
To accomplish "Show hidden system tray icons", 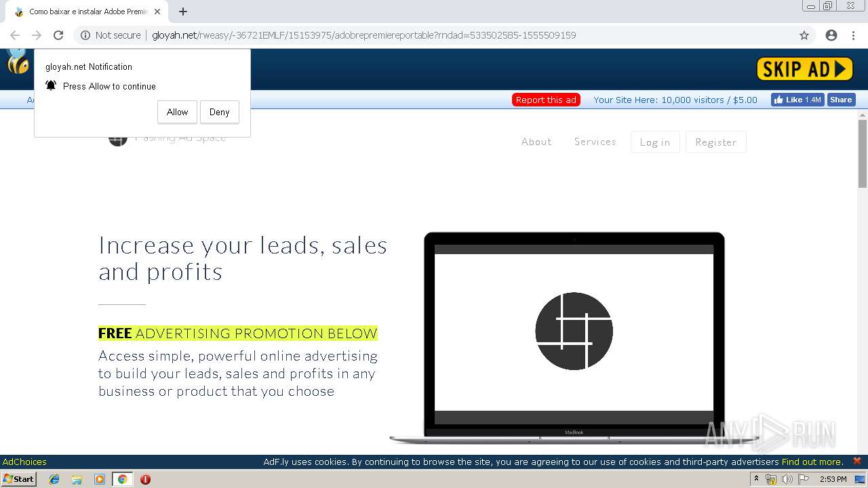I will click(756, 479).
